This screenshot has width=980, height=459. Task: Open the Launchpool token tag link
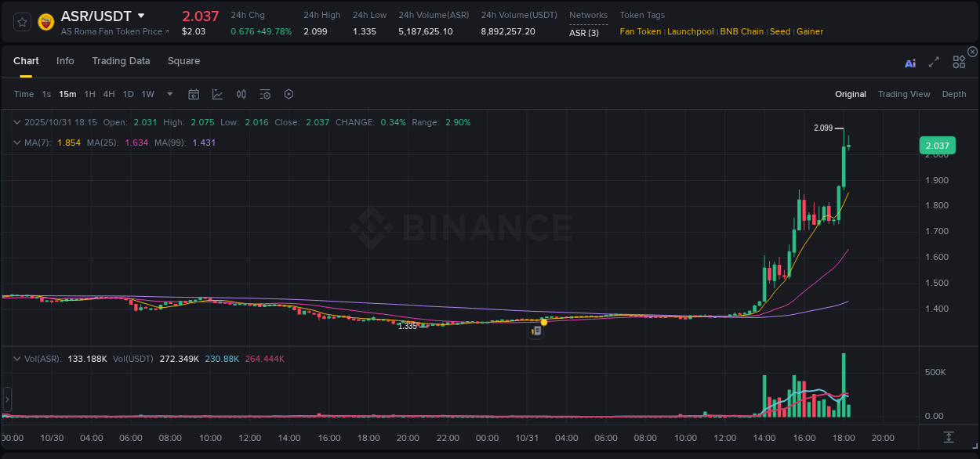pos(690,31)
